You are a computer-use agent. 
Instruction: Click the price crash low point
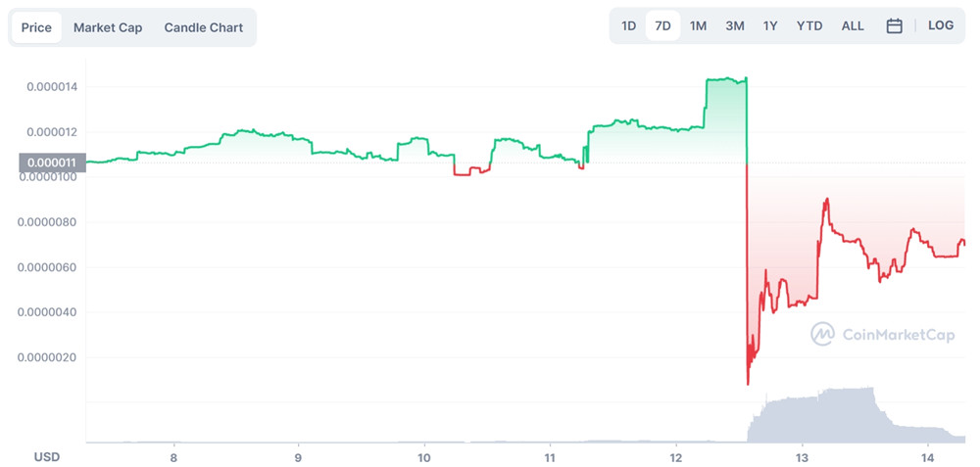click(x=748, y=383)
